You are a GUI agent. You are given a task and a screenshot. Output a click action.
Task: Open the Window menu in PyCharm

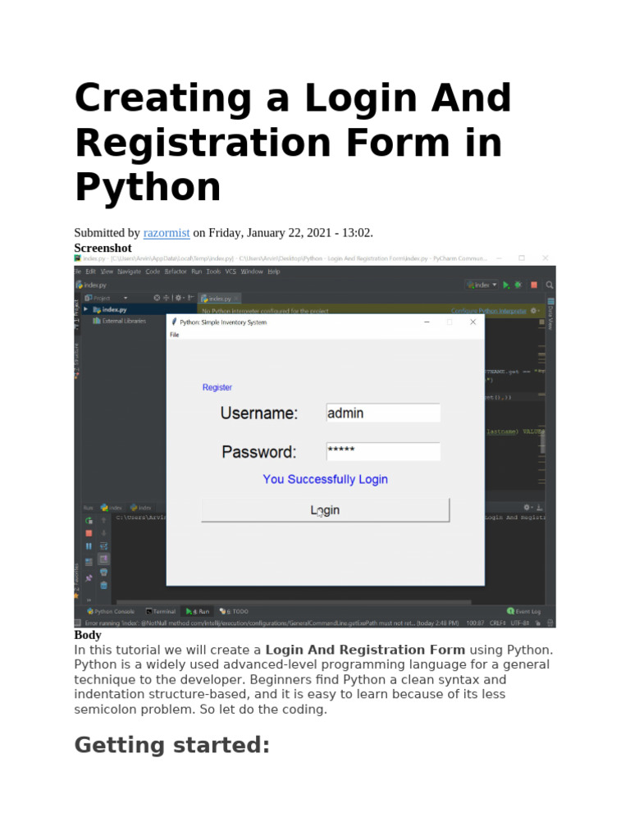point(252,272)
